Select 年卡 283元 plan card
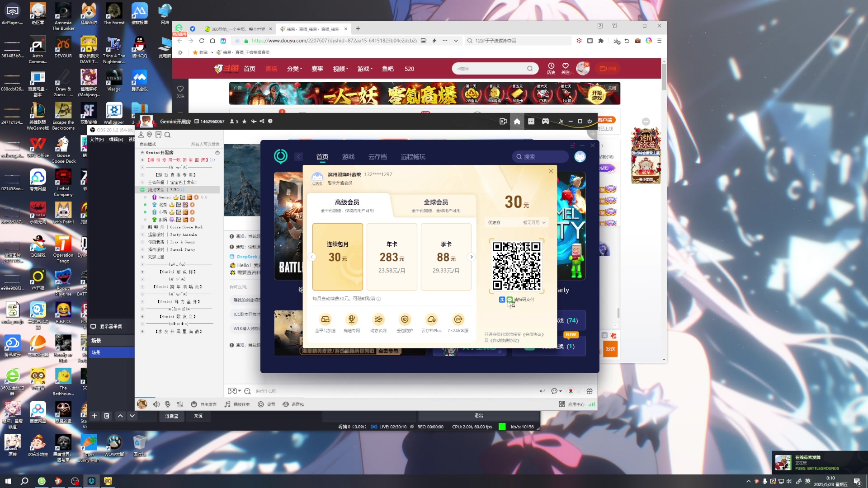The height and width of the screenshot is (488, 868). coord(392,257)
